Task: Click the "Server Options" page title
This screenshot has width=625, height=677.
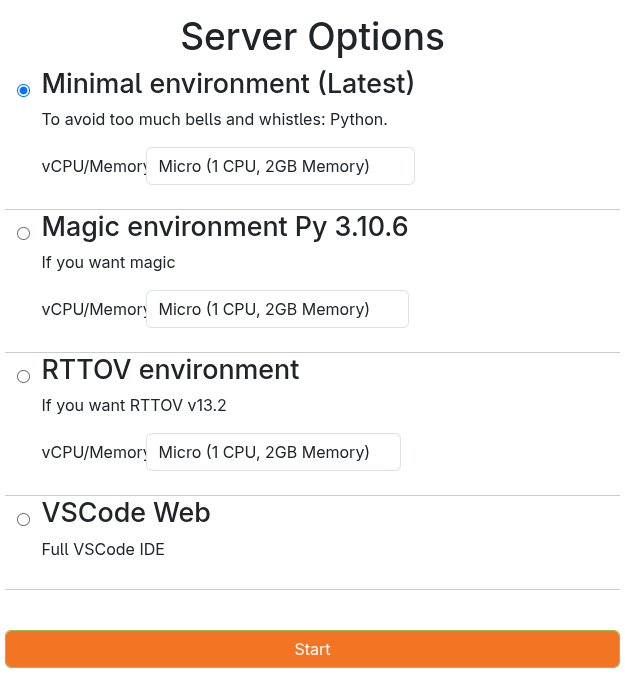Action: point(312,37)
